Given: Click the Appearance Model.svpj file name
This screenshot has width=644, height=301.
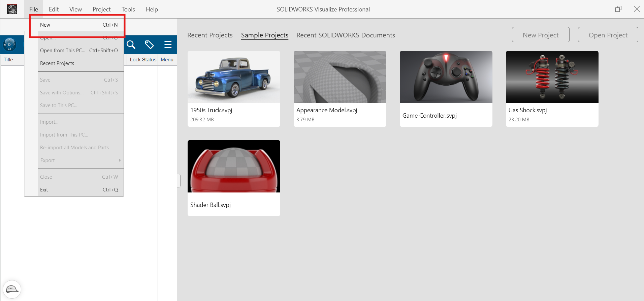Looking at the screenshot, I should (x=327, y=110).
